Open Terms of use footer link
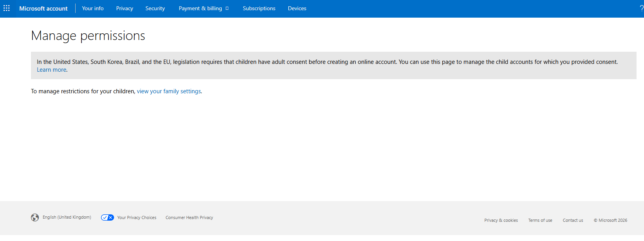The image size is (644, 241). (540, 220)
